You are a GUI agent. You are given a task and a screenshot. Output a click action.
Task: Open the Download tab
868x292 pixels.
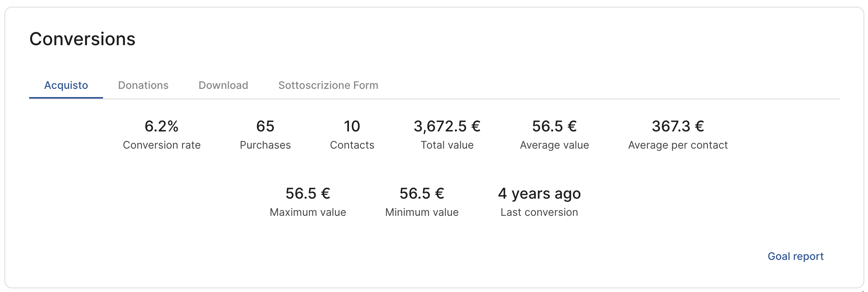(x=223, y=86)
